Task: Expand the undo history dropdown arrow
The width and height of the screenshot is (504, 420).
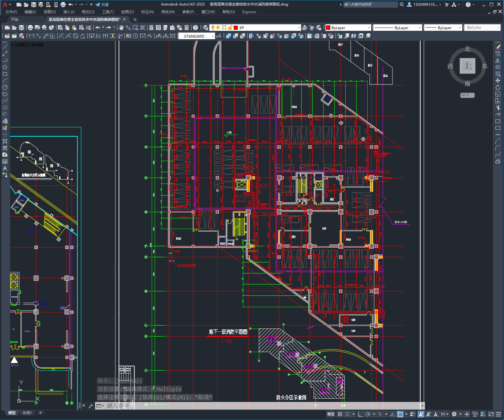Action: click(103, 28)
